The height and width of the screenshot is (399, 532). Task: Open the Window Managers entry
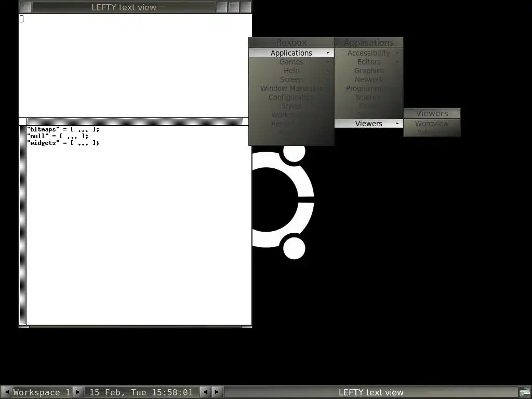click(291, 88)
